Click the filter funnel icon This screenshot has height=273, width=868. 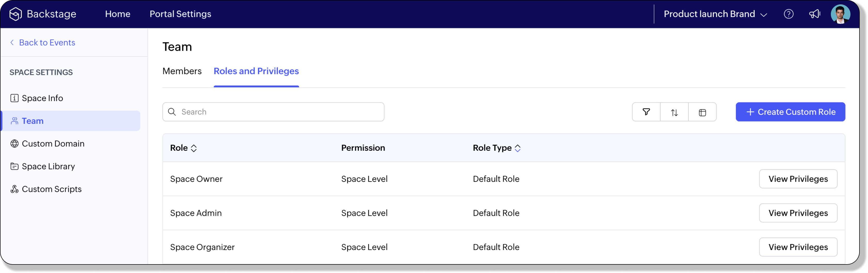(x=646, y=112)
